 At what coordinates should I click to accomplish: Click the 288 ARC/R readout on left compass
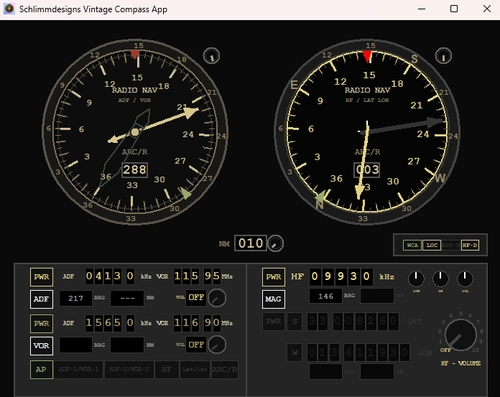135,170
